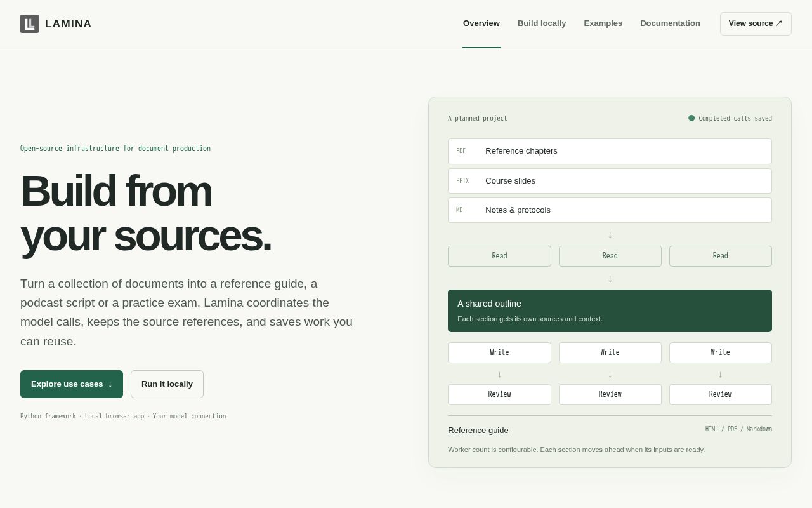Screen dimensions: 812x508
Task: Click the Reference guide label
Action: click(478, 430)
